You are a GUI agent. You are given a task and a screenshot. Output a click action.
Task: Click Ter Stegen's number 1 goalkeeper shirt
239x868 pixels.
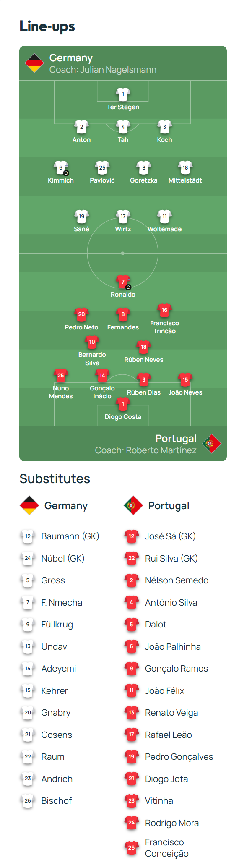point(123,94)
